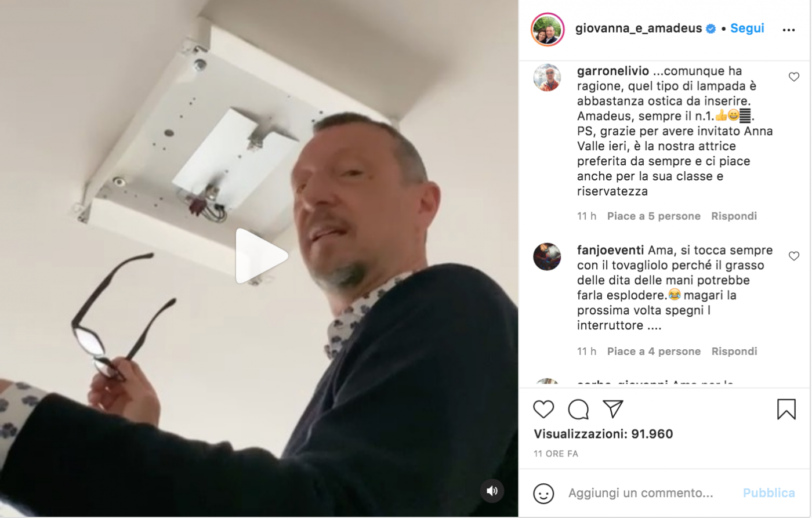Open comments via speech bubble icon
This screenshot has width=812, height=518.
point(578,410)
